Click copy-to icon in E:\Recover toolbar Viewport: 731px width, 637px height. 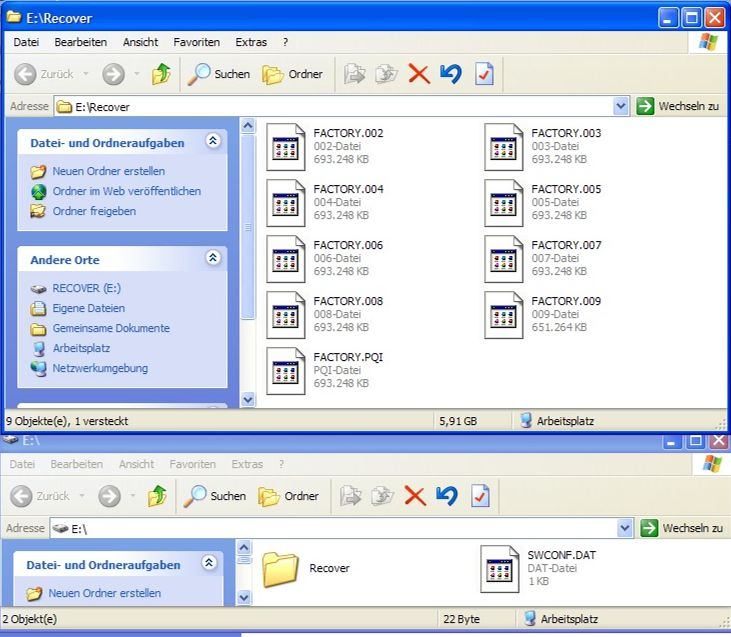pos(386,74)
